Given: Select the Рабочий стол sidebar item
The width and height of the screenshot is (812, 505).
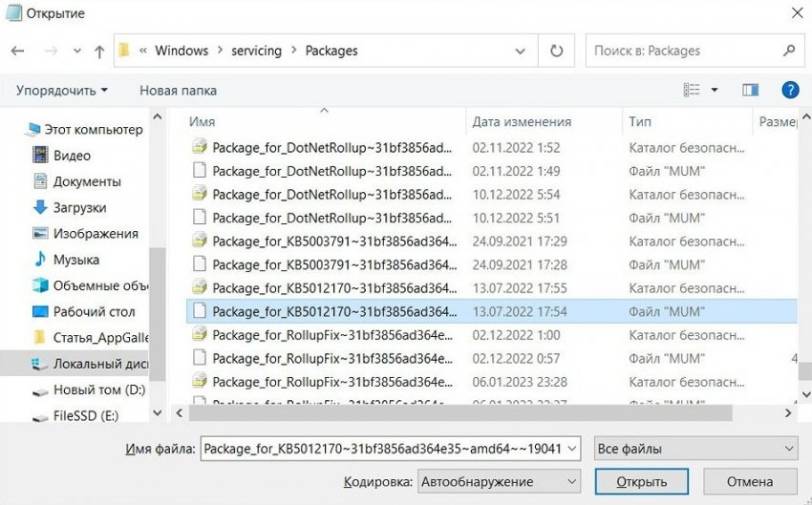Looking at the screenshot, I should pyautogui.click(x=94, y=311).
